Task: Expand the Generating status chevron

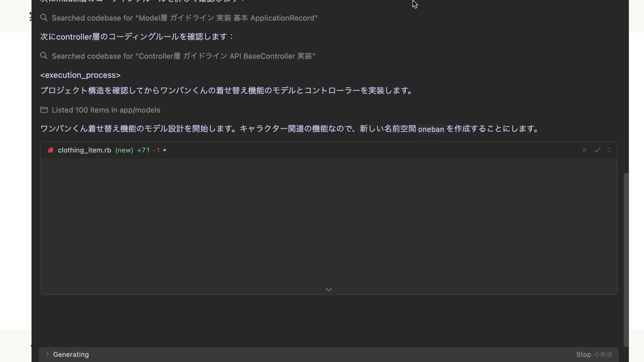Action: pyautogui.click(x=47, y=354)
